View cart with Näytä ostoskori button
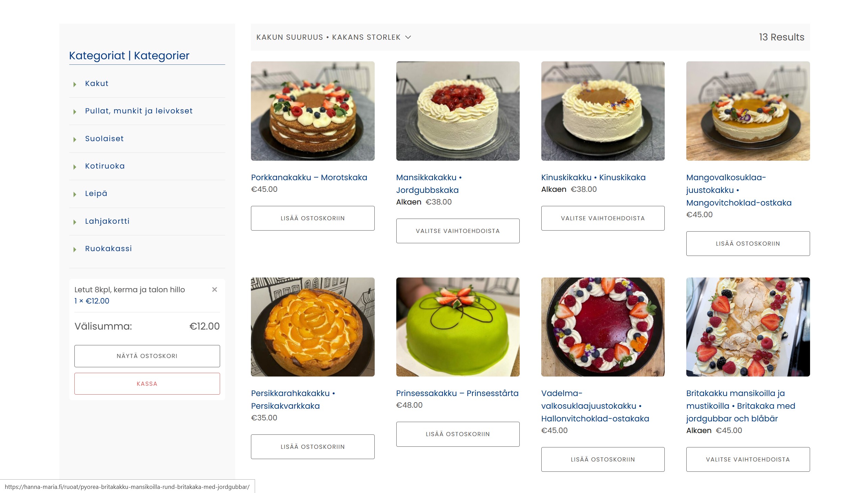Image resolution: width=868 pixels, height=493 pixels. pyautogui.click(x=147, y=356)
